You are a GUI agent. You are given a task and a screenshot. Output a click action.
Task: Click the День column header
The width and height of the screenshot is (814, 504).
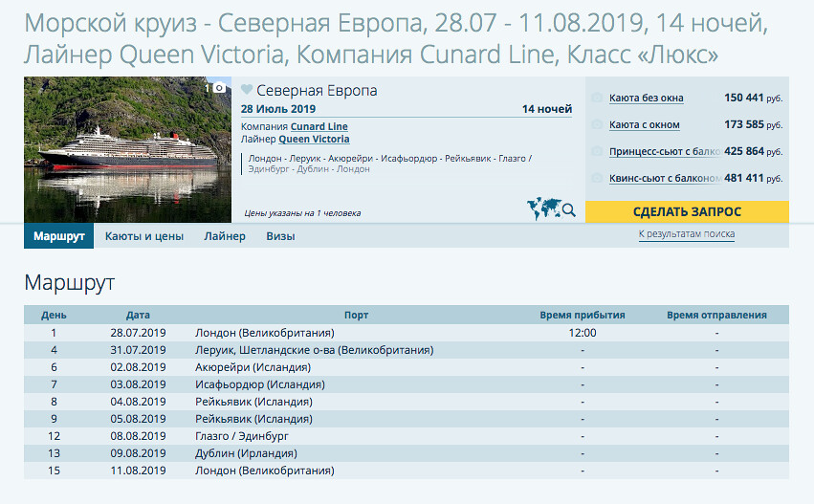coord(54,315)
